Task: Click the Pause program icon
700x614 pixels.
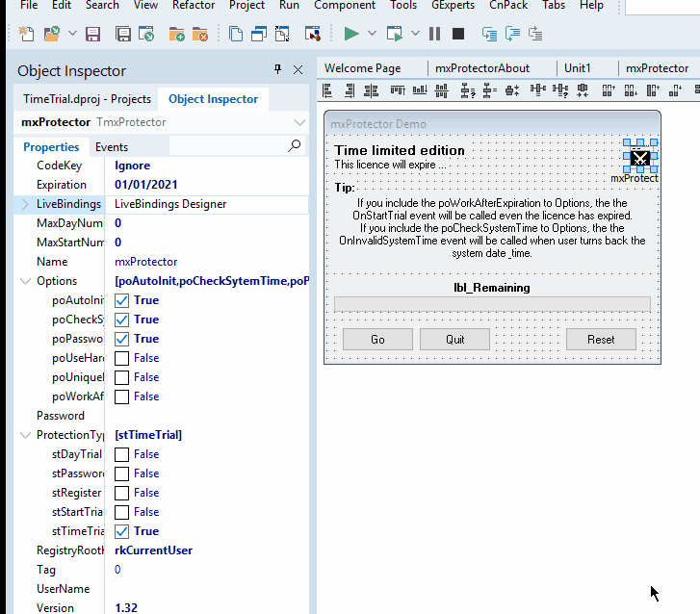Action: click(434, 34)
